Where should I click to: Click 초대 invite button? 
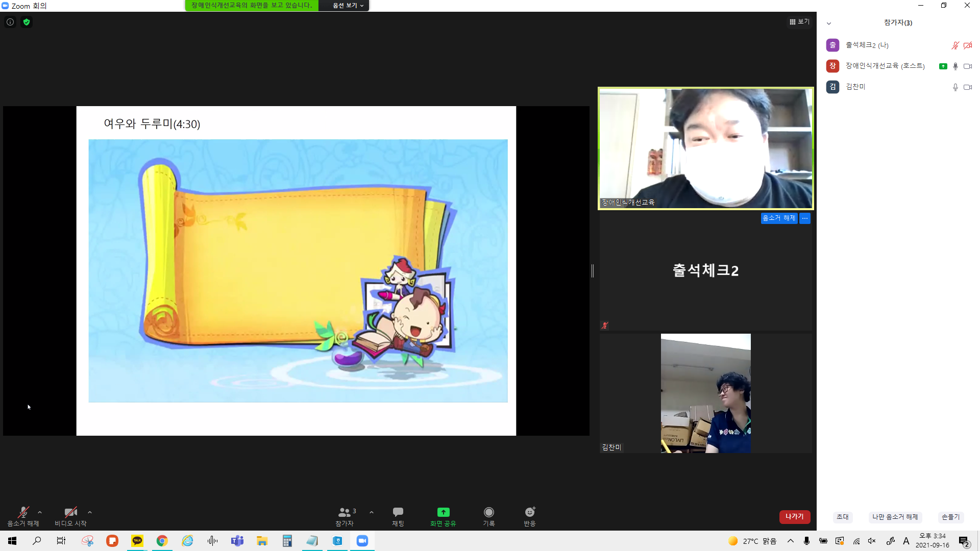[843, 517]
